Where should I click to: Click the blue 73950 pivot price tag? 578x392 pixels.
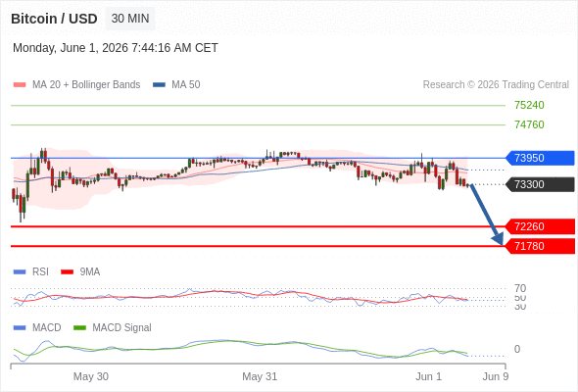click(x=540, y=158)
